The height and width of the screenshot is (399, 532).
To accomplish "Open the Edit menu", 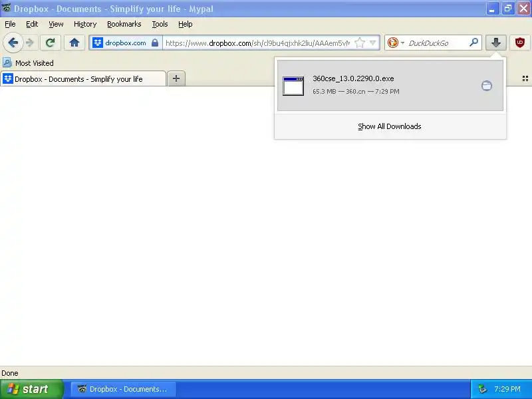I will coord(32,24).
